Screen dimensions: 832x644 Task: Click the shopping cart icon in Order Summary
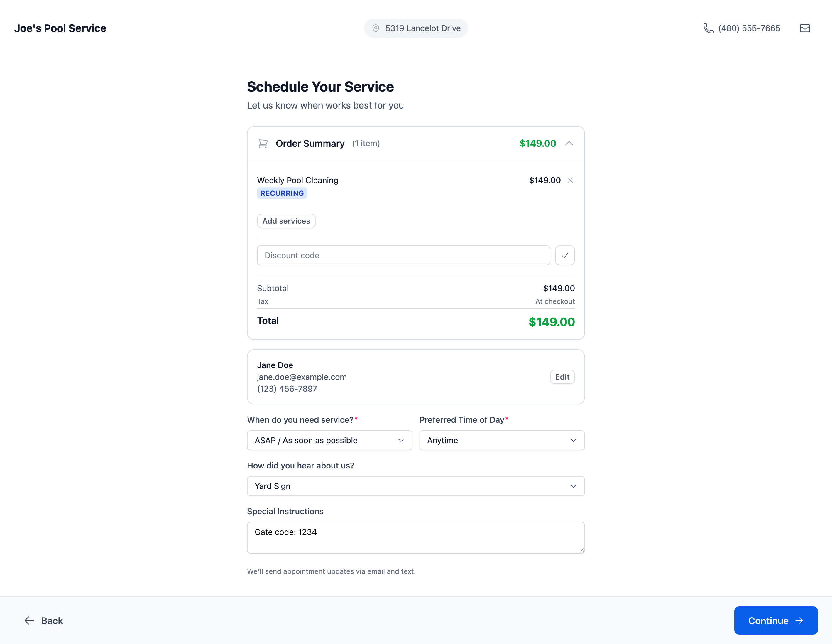point(263,143)
